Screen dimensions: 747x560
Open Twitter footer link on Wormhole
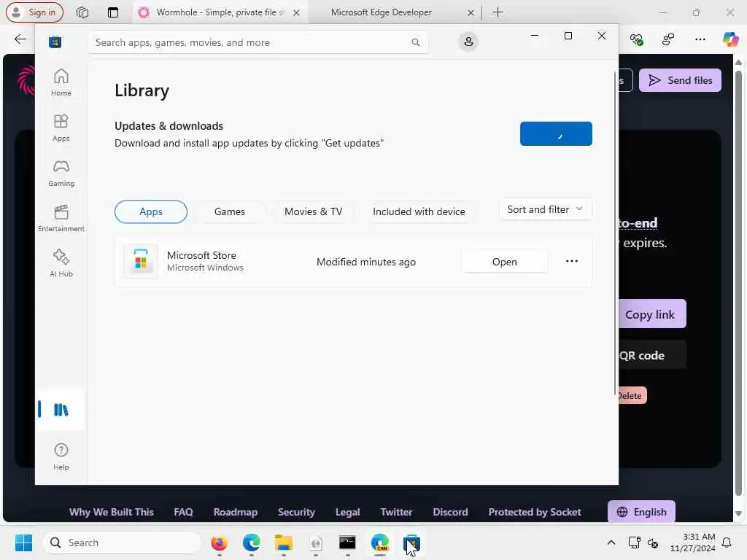coord(396,512)
